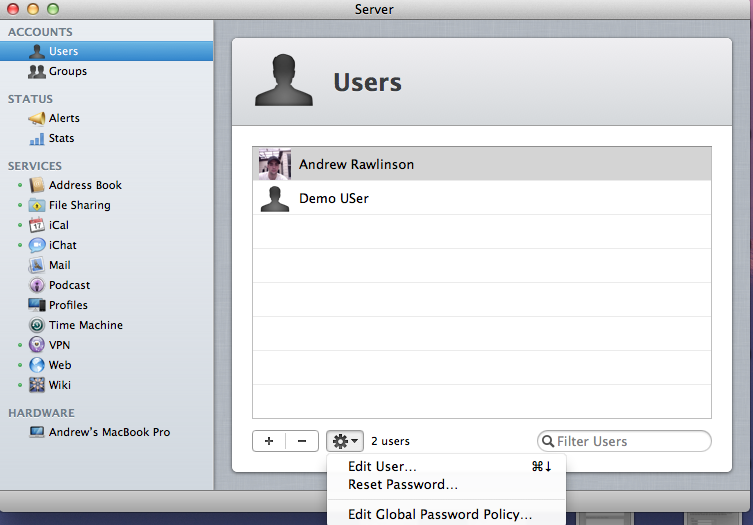Click Andrew Rawlinson's photo thumbnail

pyautogui.click(x=275, y=164)
